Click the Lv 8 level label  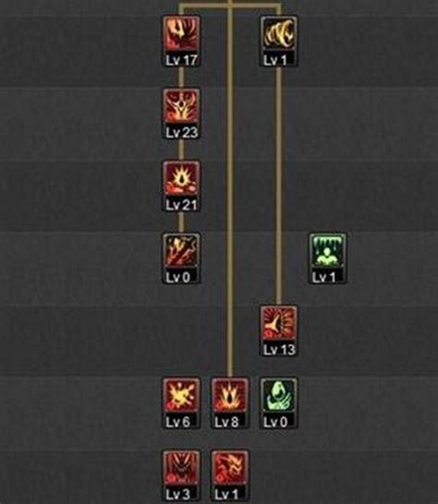pos(226,422)
